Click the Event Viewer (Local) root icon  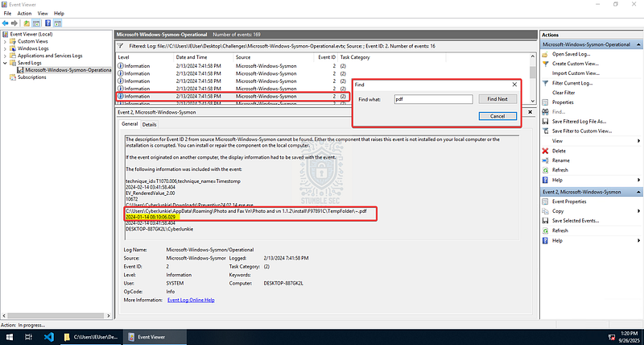coord(6,34)
